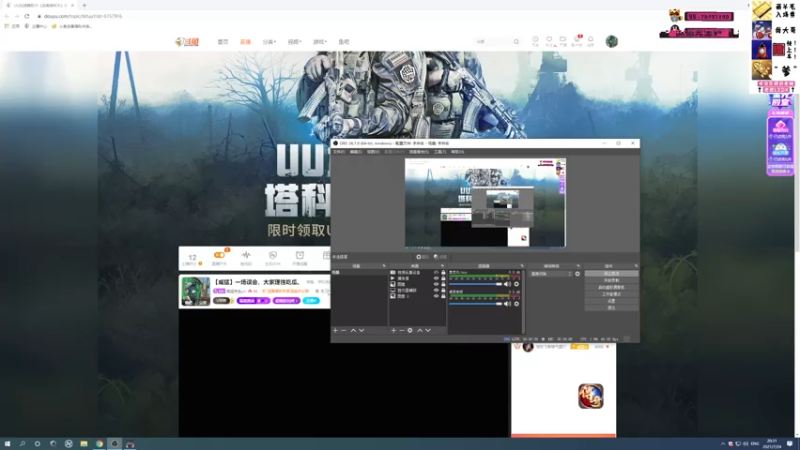Open the OBS Tools menu
Image resolution: width=800 pixels, height=450 pixels.
440,152
